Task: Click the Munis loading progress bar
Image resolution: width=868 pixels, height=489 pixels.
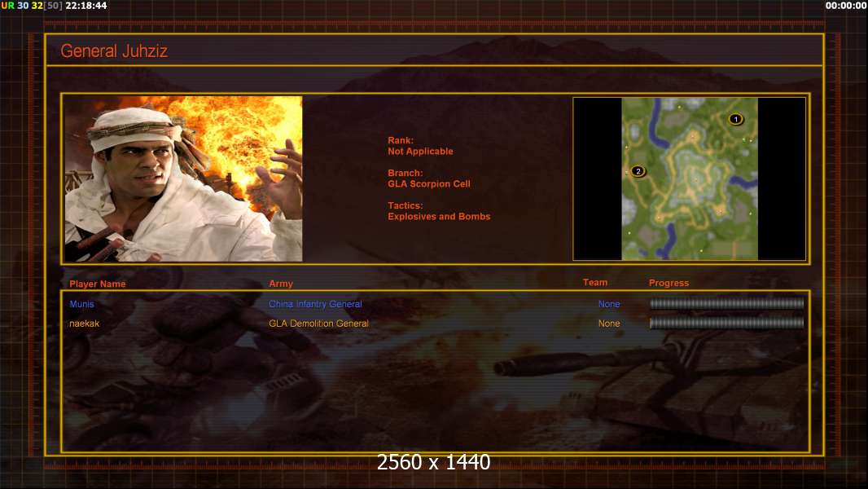Action: point(726,303)
